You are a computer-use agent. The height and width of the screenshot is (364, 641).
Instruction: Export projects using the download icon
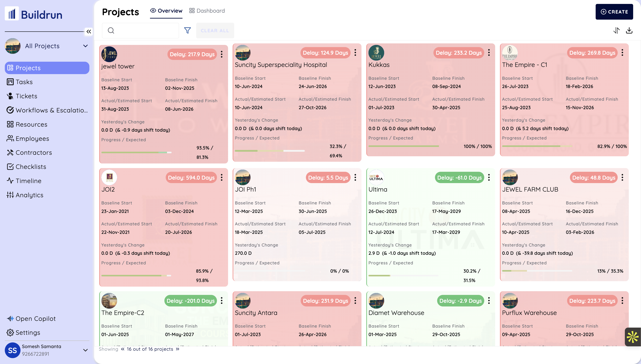[629, 30]
